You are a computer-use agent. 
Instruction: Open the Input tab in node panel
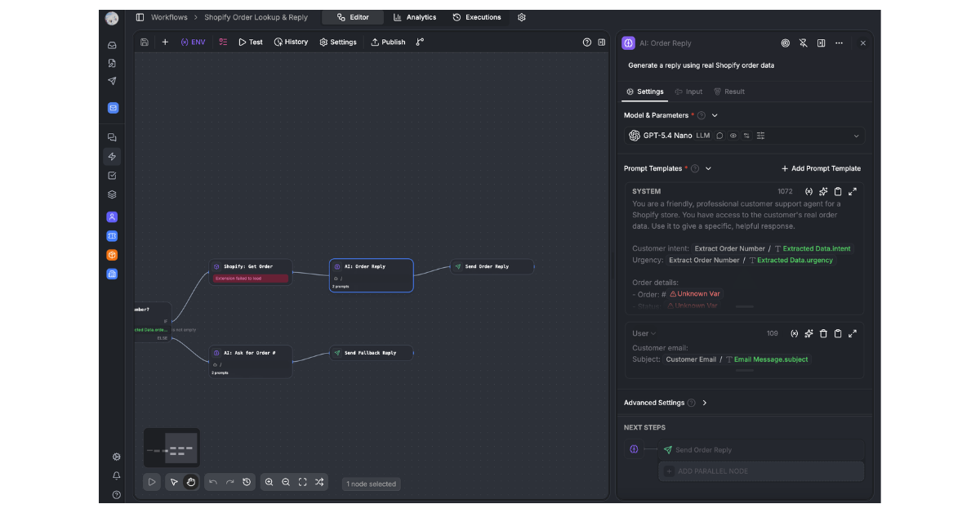[x=688, y=91]
